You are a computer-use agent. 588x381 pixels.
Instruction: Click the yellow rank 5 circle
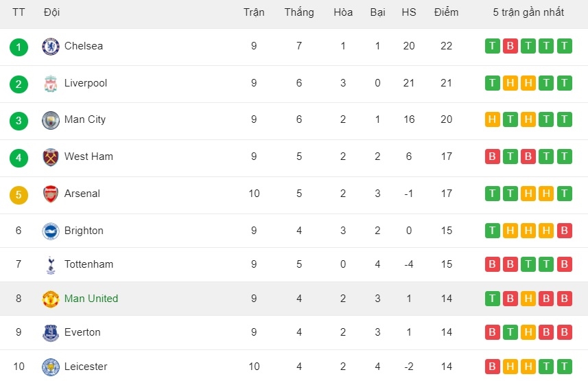click(x=19, y=195)
